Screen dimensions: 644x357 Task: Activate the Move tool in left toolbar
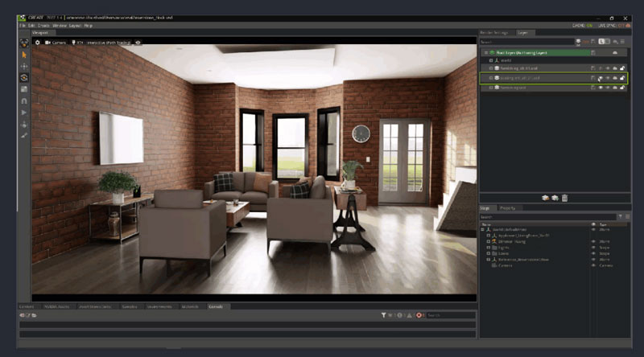[x=24, y=66]
